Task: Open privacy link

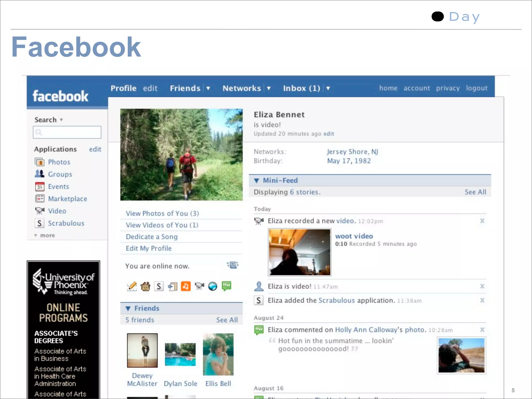Action: coord(448,88)
